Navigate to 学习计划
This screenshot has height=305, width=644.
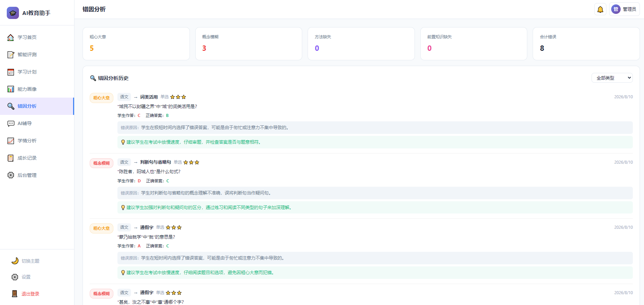pyautogui.click(x=37, y=72)
